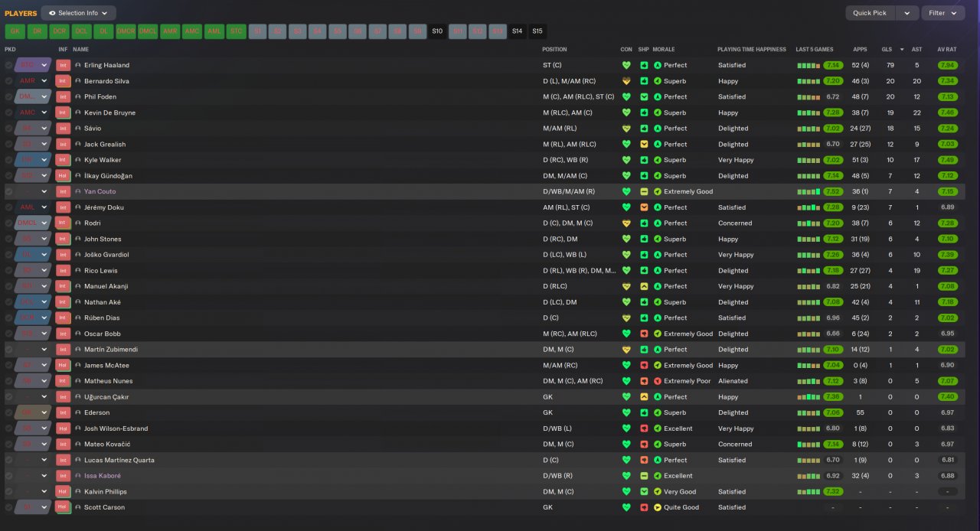Click Kyle Walker's morale icon

[x=658, y=160]
